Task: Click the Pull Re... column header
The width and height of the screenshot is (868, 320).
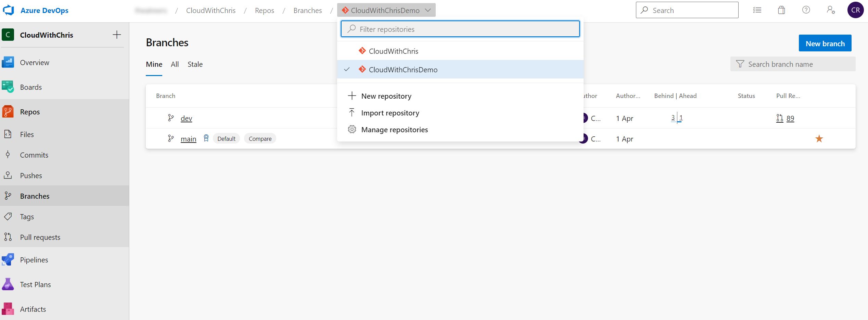Action: pos(788,96)
